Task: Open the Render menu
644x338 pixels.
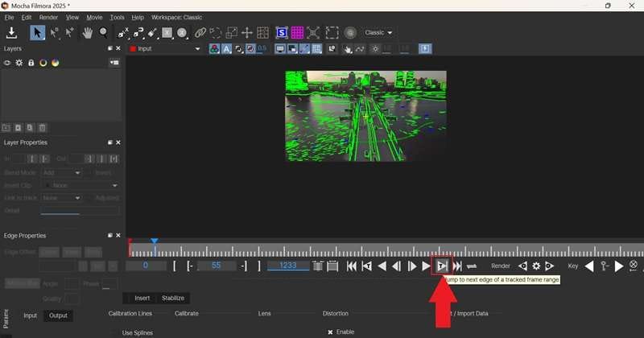Action: click(48, 17)
